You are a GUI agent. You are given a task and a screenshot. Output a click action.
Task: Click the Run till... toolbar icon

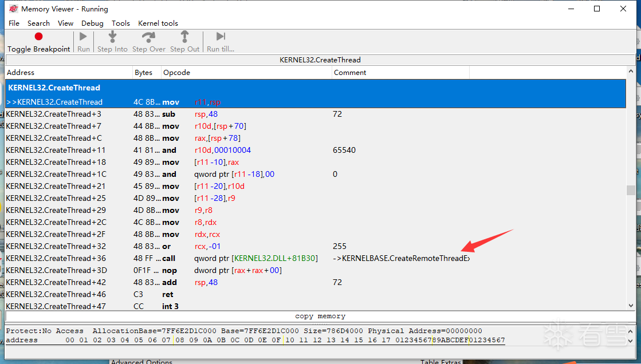[221, 37]
